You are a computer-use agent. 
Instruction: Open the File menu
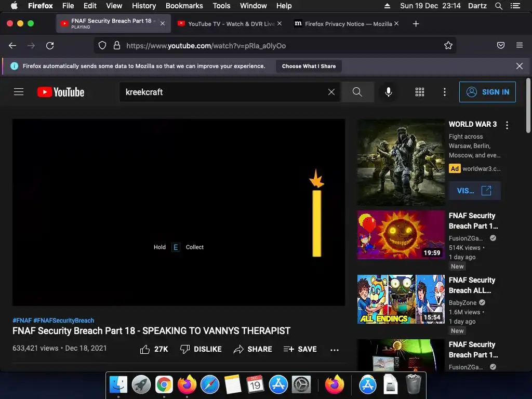(x=68, y=6)
